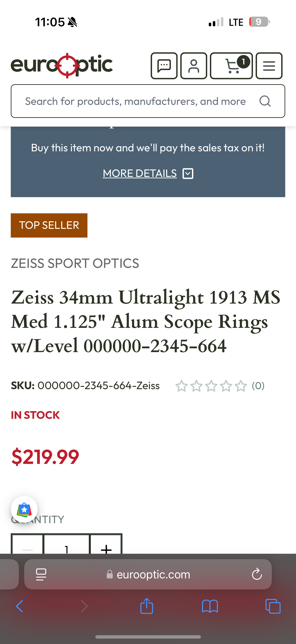296x644 pixels.
Task: Expand the chevron next to MORE DETAILS
Action: click(188, 174)
